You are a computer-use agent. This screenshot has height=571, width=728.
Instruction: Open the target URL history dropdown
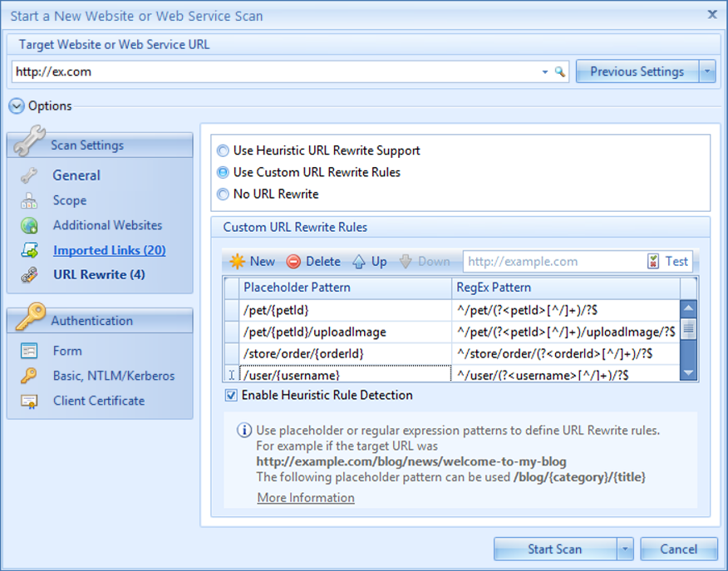coord(545,72)
